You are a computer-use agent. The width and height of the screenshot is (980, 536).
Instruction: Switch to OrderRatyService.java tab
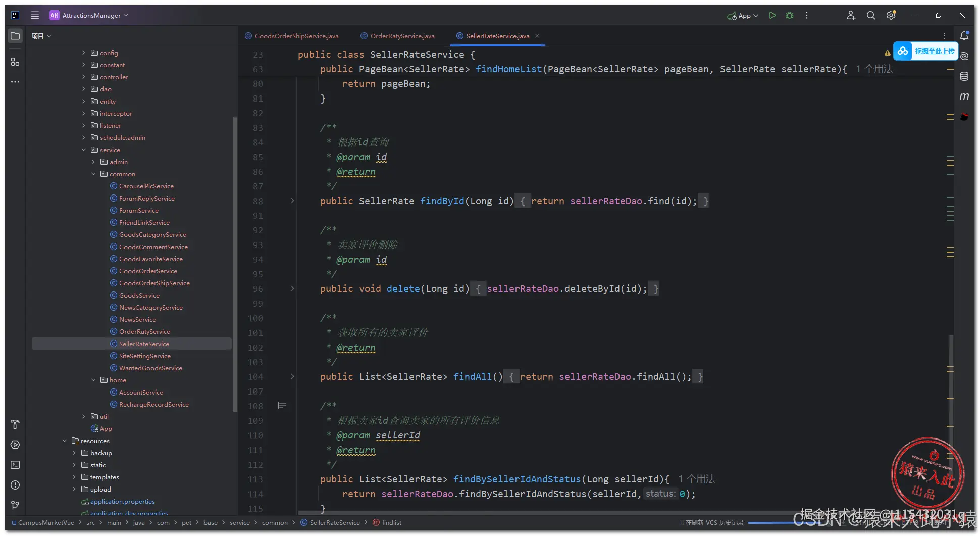click(x=397, y=36)
